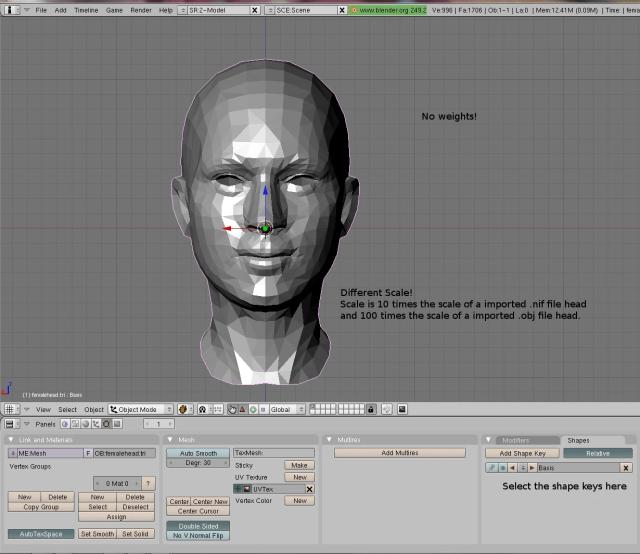640x554 pixels.
Task: Switch to Script context panel icon
Action: click(x=75, y=424)
